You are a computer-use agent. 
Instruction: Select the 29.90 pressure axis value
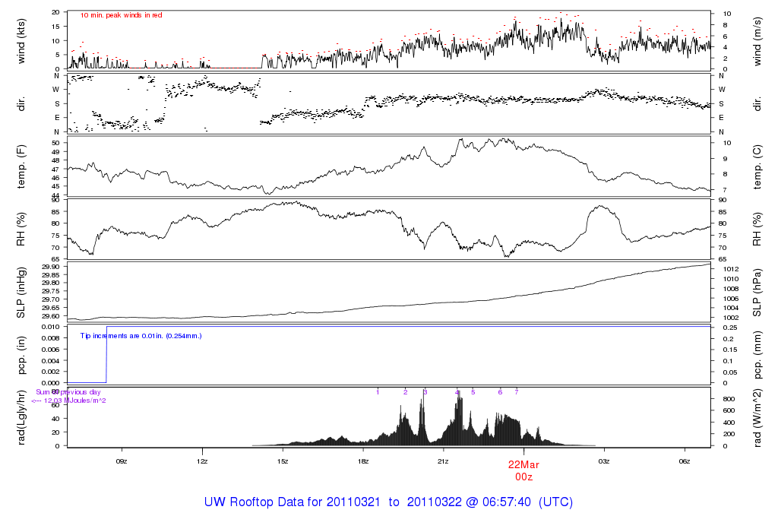(x=51, y=267)
